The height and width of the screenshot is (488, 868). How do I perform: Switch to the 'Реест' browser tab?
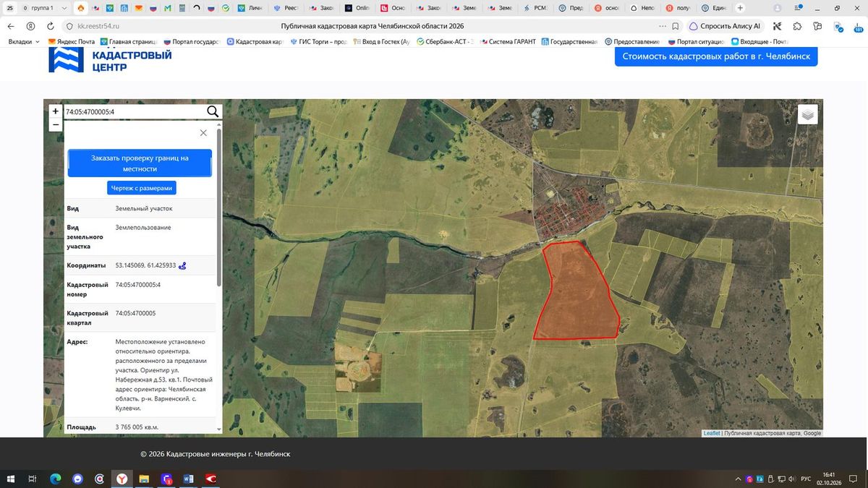pos(286,8)
